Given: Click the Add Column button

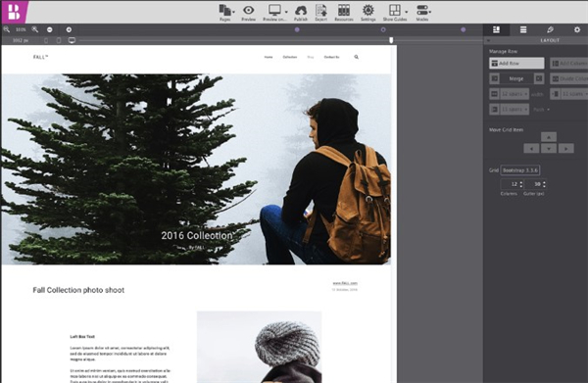Looking at the screenshot, I should 569,64.
